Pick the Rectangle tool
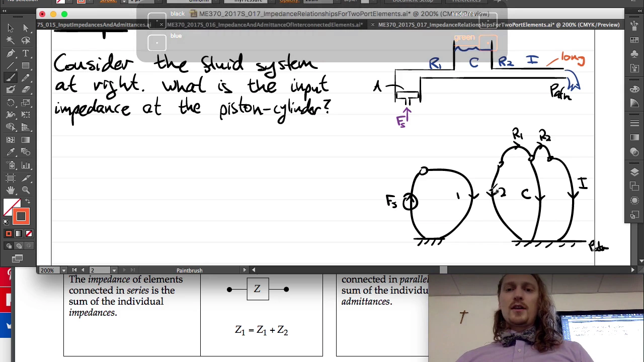 pyautogui.click(x=26, y=65)
